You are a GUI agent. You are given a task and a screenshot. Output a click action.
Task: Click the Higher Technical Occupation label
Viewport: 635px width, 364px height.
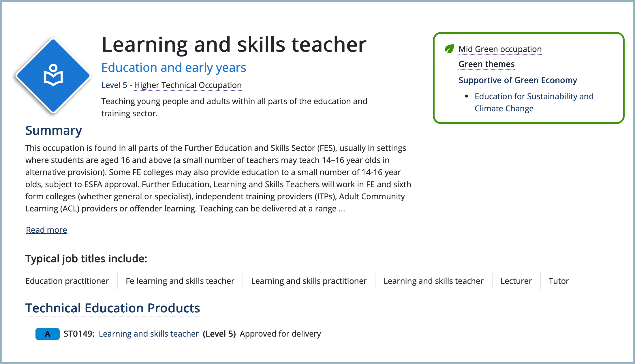(x=188, y=85)
